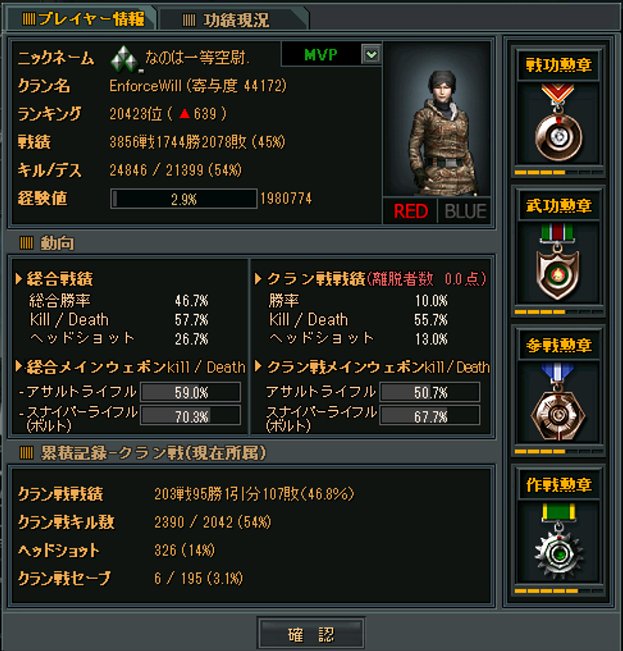The height and width of the screenshot is (651, 623).
Task: Click the 確認 confirm button
Action: (311, 634)
